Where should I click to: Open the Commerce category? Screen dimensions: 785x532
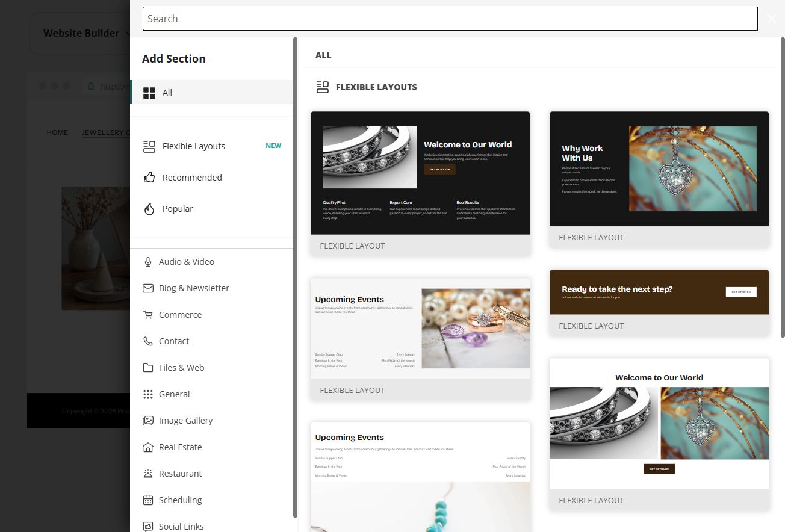click(212, 315)
